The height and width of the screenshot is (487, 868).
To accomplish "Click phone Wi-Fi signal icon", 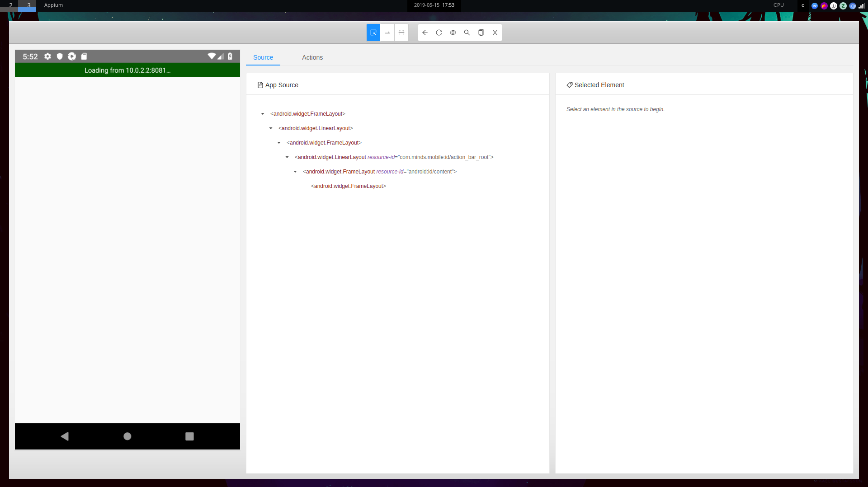I will click(x=212, y=56).
